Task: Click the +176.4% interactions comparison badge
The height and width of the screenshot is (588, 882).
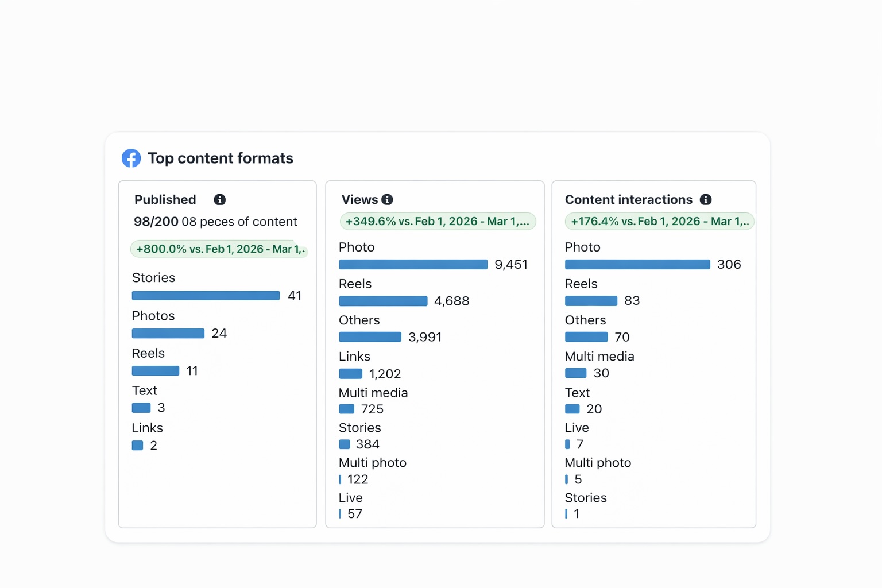Action: (x=659, y=222)
